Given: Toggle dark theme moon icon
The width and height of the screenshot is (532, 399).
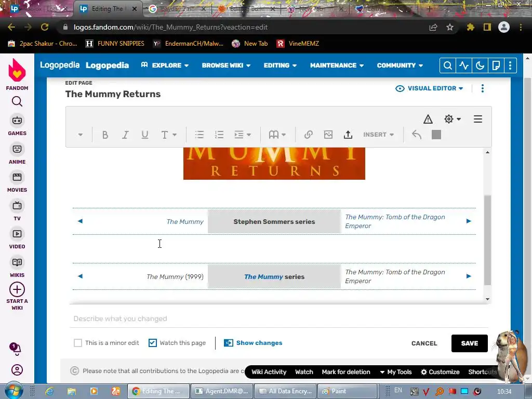Looking at the screenshot, I should click(480, 65).
